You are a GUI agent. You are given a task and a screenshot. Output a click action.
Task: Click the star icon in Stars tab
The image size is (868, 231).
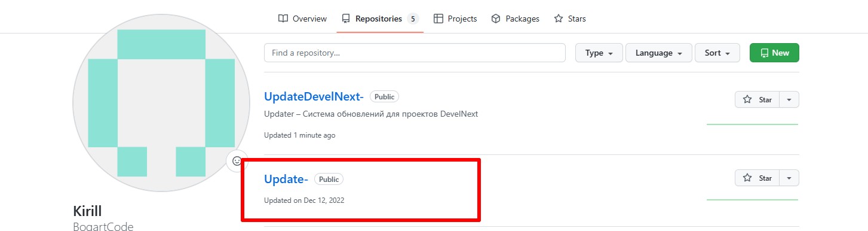pos(559,19)
